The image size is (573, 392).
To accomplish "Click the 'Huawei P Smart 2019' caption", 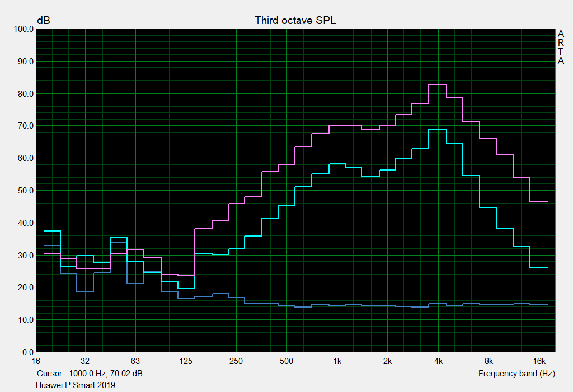I will (x=76, y=385).
